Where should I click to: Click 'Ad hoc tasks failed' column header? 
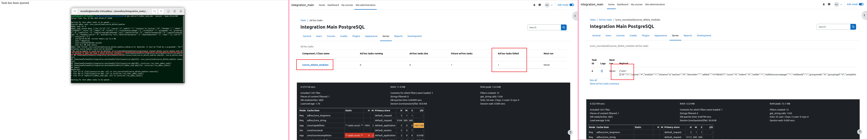(x=508, y=53)
